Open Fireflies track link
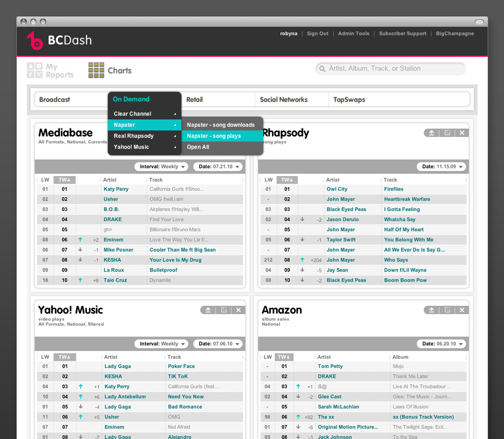Image resolution: width=504 pixels, height=439 pixels. [394, 189]
